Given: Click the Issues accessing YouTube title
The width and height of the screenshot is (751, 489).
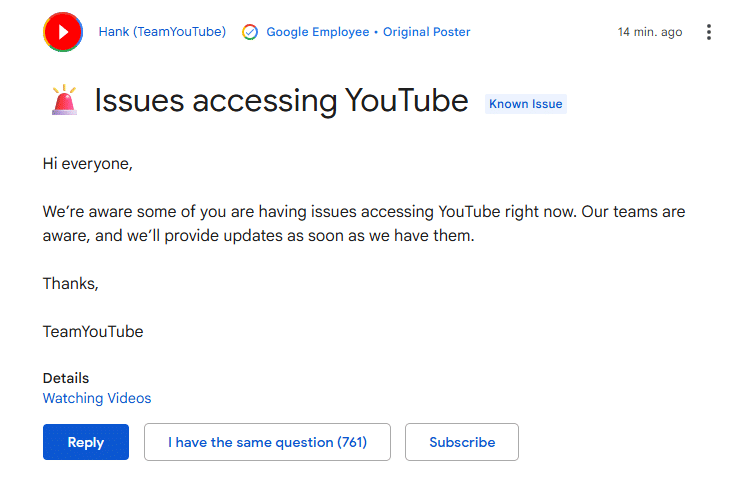Looking at the screenshot, I should pyautogui.click(x=281, y=100).
